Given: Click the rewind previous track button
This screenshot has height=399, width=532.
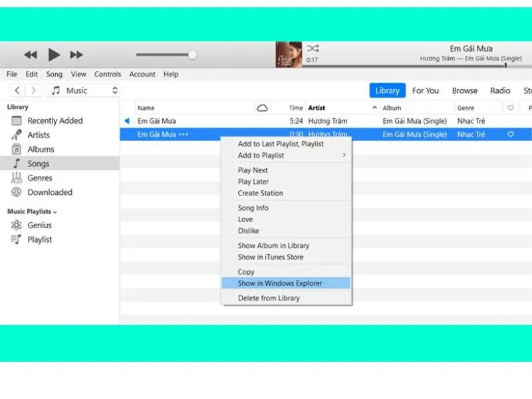Looking at the screenshot, I should point(31,55).
